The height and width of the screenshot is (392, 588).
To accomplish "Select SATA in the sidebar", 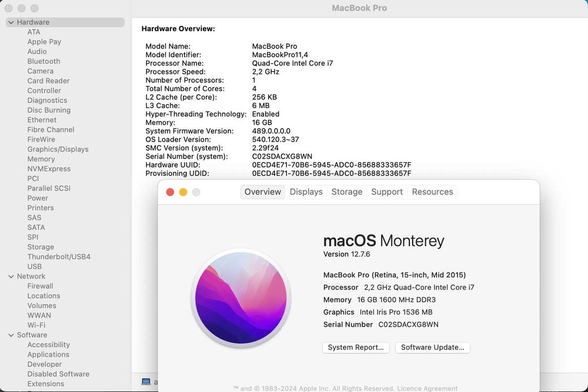I will [36, 227].
